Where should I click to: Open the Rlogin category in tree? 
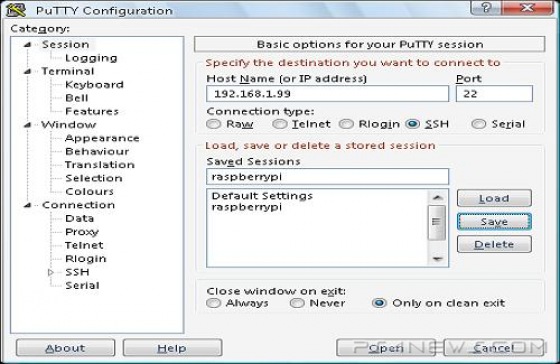86,259
